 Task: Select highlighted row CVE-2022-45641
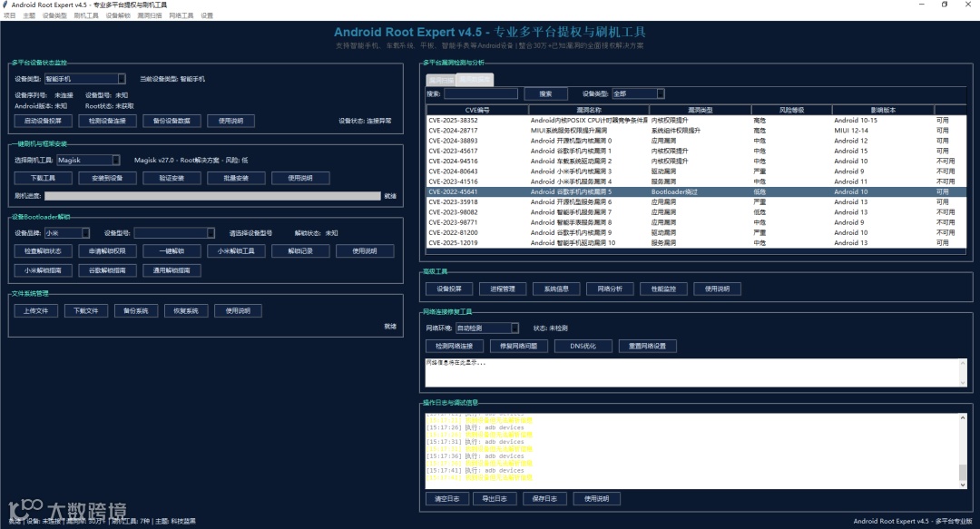pos(696,192)
